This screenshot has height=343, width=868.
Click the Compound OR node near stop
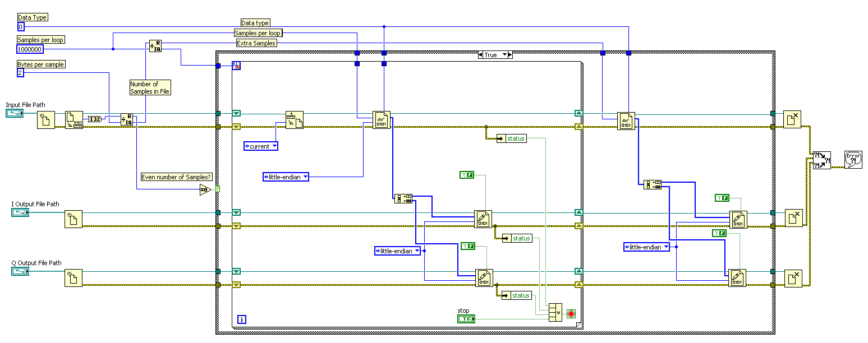point(555,313)
